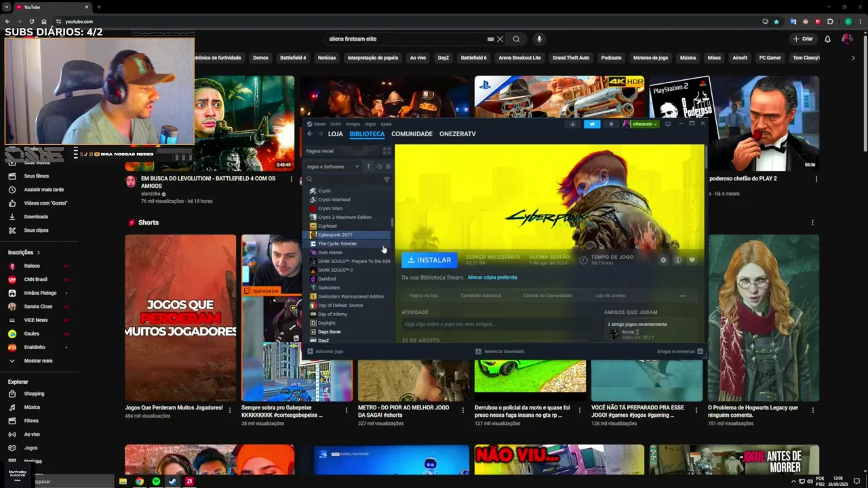Viewport: 868px width, 488px height.
Task: Click the ready-to-play icon in library filters
Action: point(388,166)
